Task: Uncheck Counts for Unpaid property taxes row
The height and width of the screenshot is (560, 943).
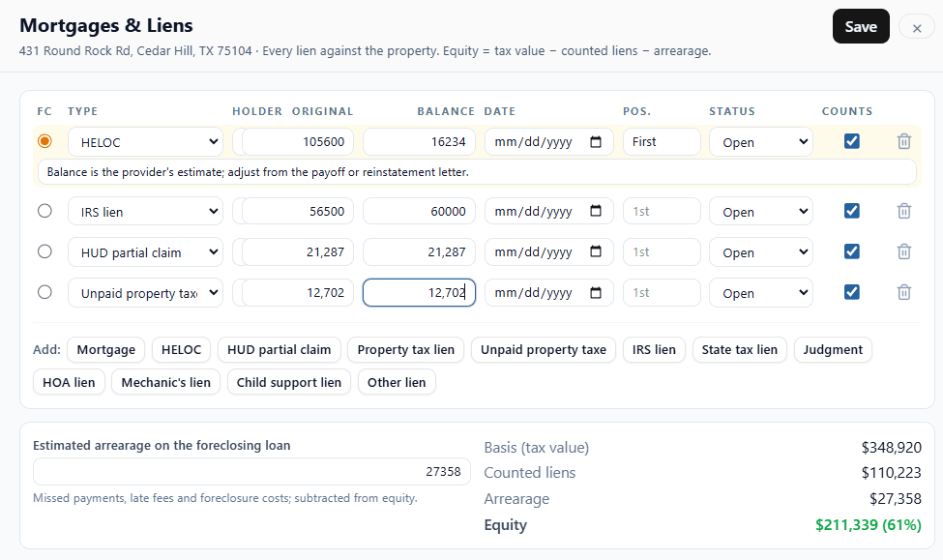Action: 851,292
